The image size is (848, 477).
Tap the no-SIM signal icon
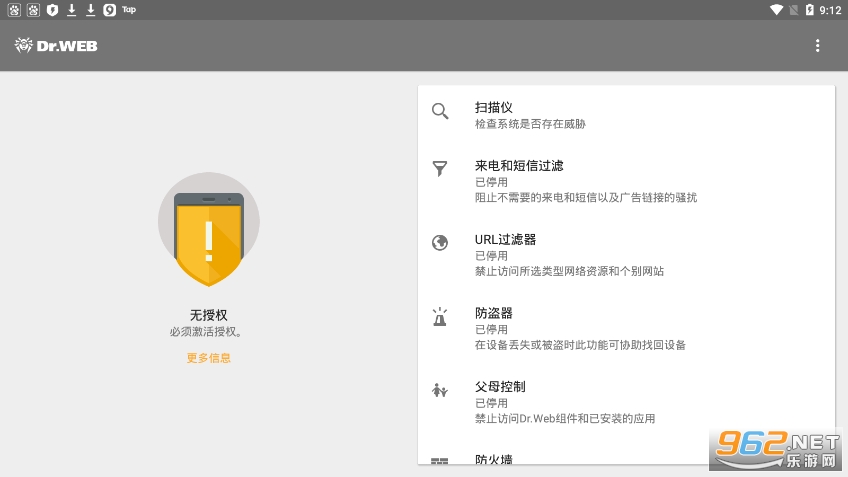[793, 10]
